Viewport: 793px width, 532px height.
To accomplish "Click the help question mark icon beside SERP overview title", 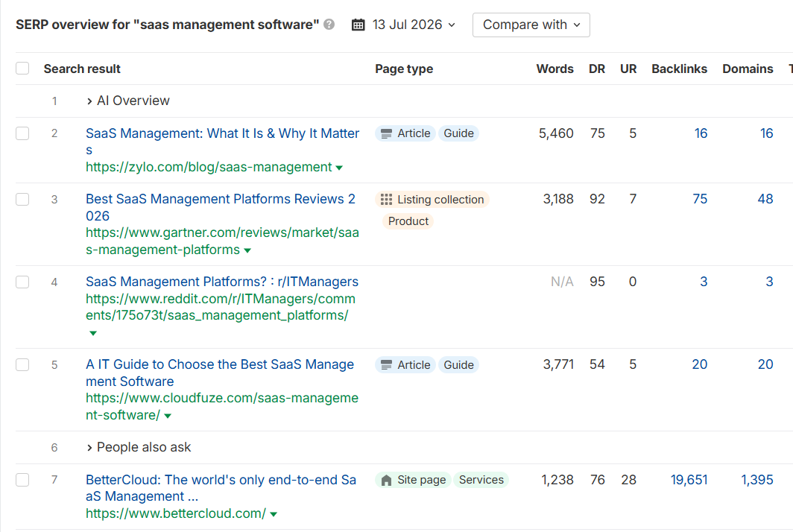I will click(x=329, y=25).
